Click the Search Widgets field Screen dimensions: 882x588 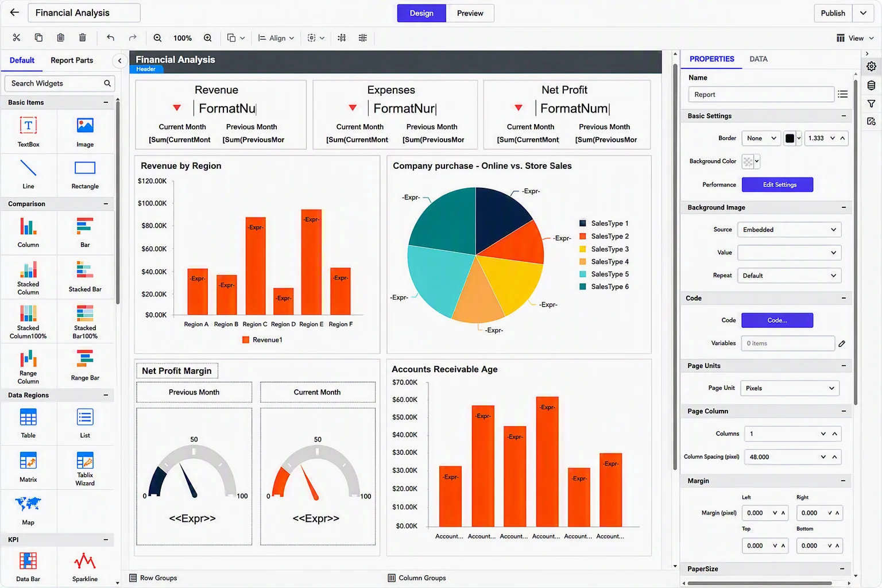pos(59,83)
